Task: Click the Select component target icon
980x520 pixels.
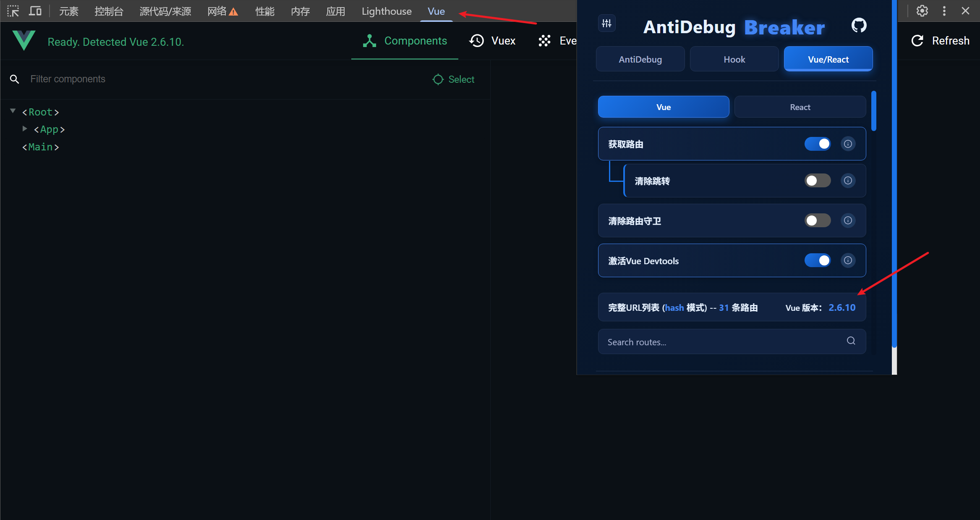Action: click(438, 79)
